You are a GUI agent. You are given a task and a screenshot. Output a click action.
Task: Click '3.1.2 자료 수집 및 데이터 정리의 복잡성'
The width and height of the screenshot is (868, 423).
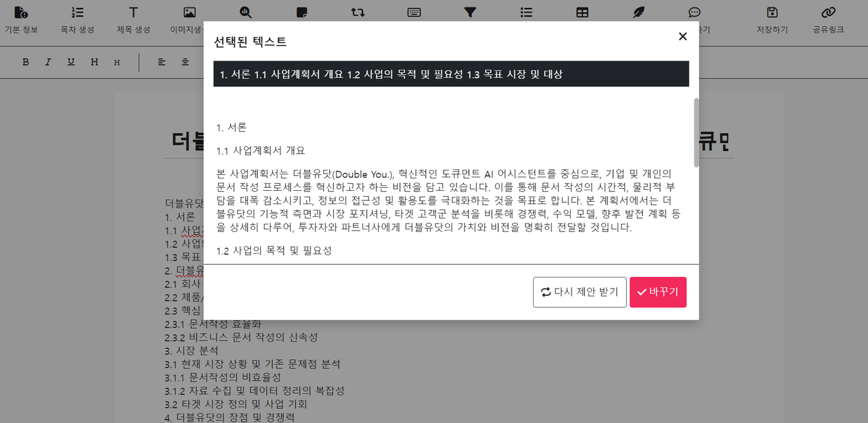pyautogui.click(x=254, y=391)
